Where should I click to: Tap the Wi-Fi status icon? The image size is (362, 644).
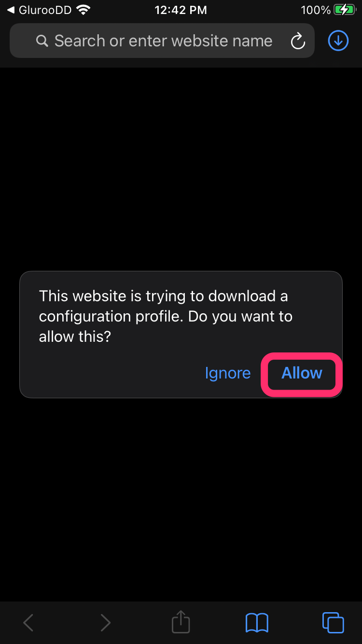(84, 10)
